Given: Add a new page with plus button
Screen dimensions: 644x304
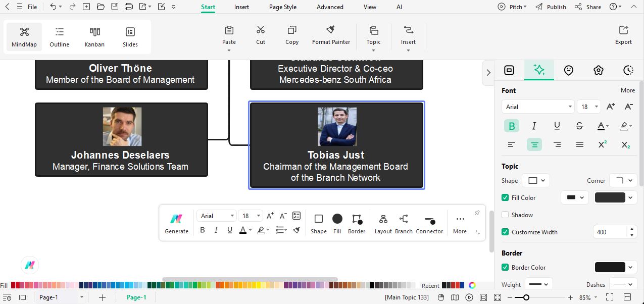Looking at the screenshot, I should coord(102,297).
